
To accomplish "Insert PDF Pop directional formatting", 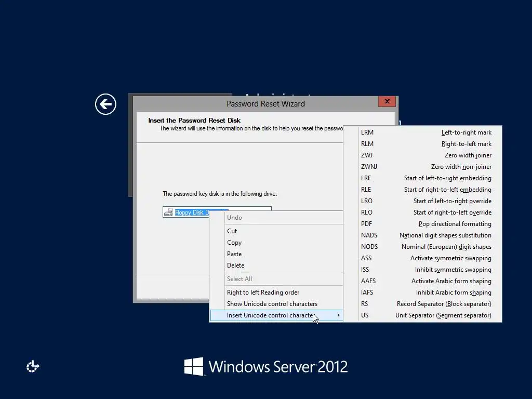I will [423, 224].
